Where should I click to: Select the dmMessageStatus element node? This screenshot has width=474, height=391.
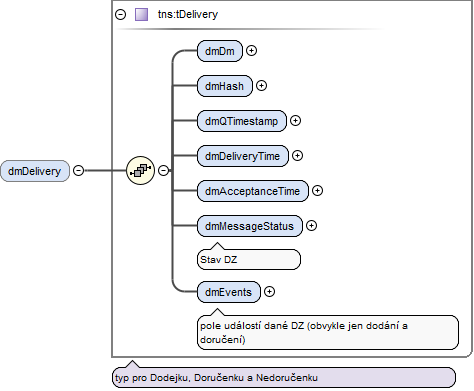(250, 226)
